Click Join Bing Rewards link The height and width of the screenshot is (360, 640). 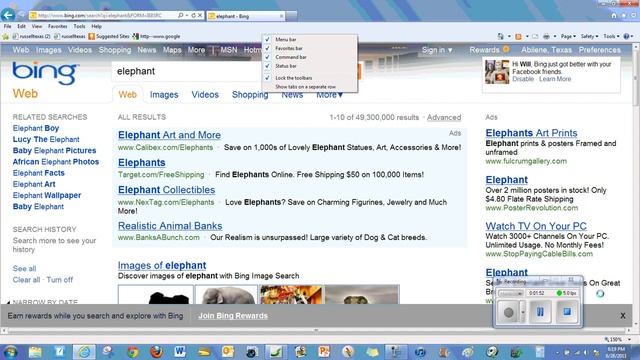pyautogui.click(x=233, y=316)
